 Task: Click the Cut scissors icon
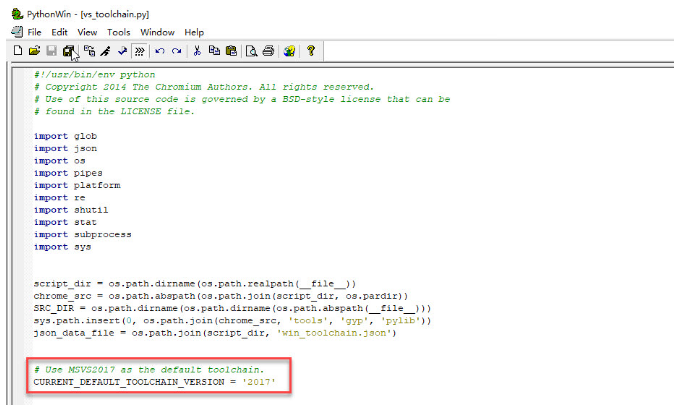tap(197, 51)
